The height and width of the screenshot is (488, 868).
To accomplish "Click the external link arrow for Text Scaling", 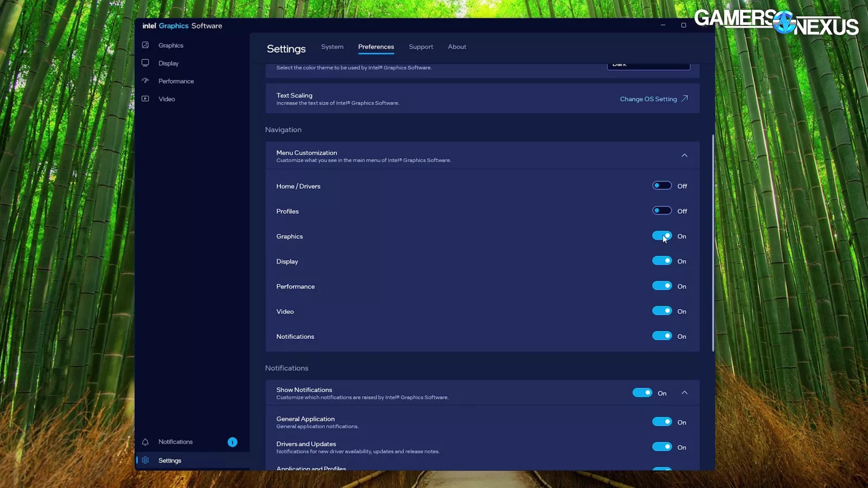I will pyautogui.click(x=685, y=99).
